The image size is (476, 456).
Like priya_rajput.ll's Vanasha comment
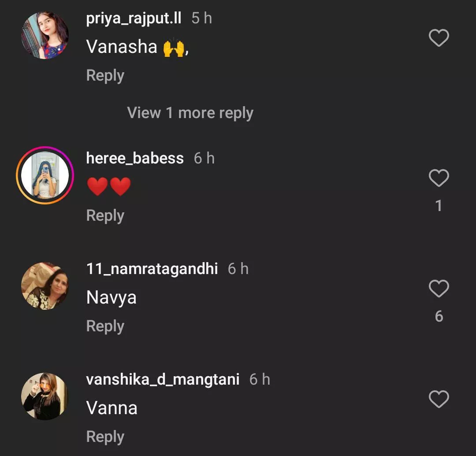click(439, 38)
